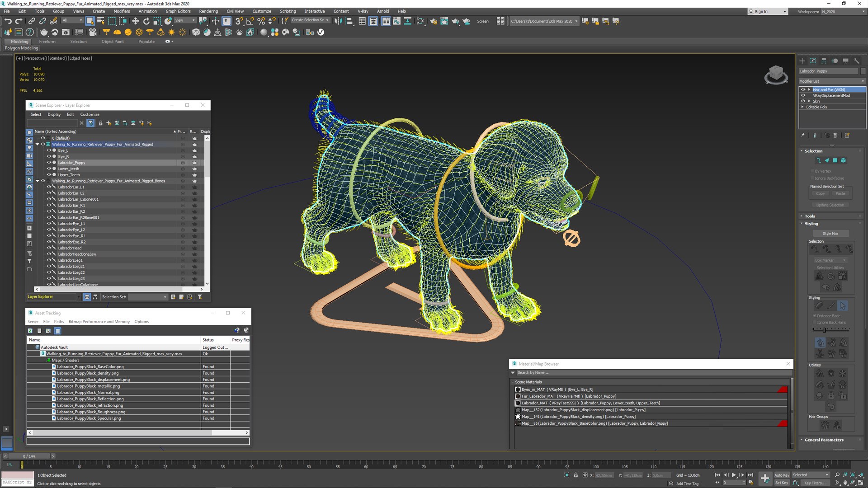Toggle visibility eye of Hair and Fur modifier

[x=803, y=89]
